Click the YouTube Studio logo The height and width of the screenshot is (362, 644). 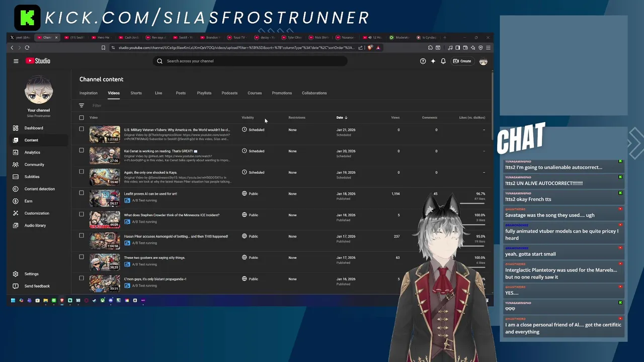(x=38, y=61)
